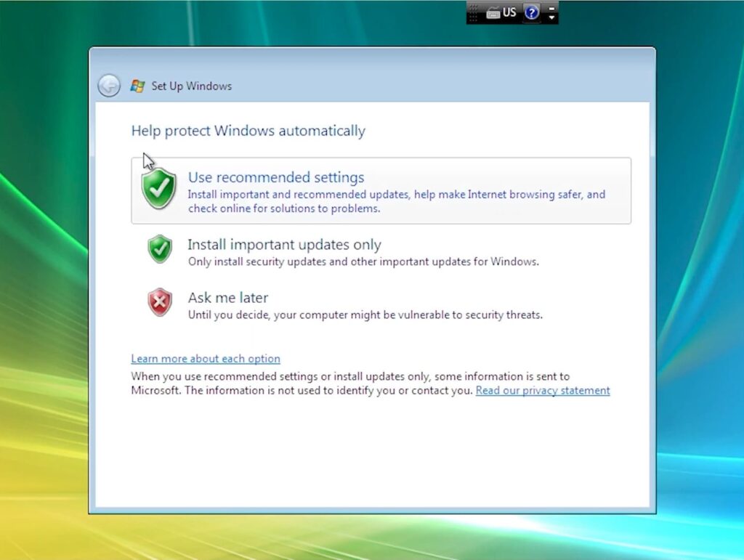
Task: Open language bar help question mark icon
Action: click(x=532, y=12)
